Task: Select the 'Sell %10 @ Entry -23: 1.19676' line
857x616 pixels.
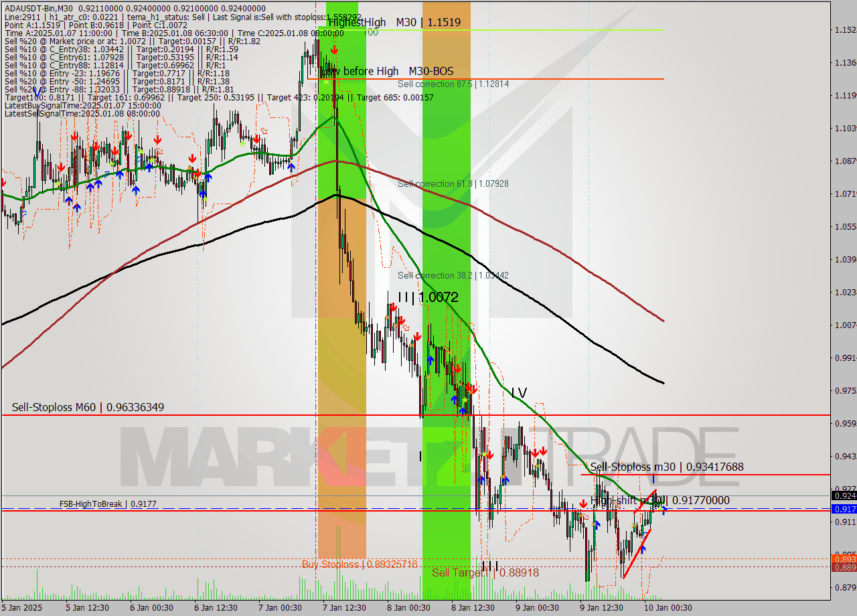Action: tap(117, 73)
